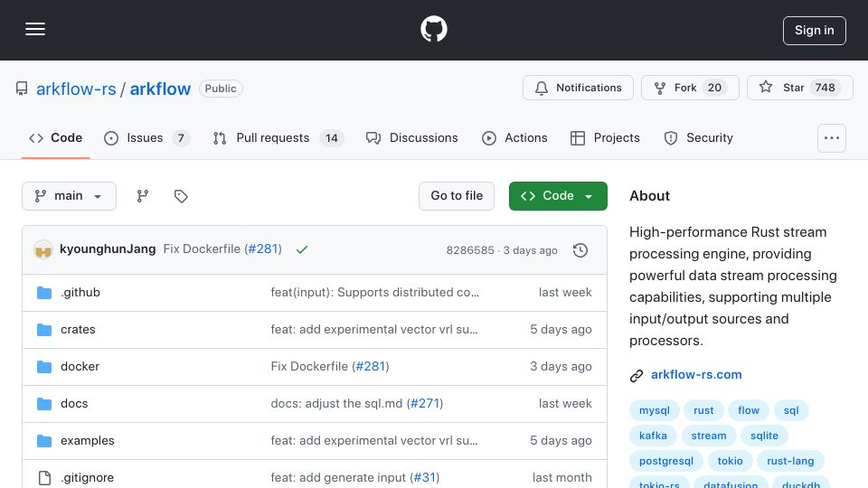Viewport: 868px width, 488px height.
Task: Click the link icon beside arkflow-rs.com
Action: click(x=637, y=376)
